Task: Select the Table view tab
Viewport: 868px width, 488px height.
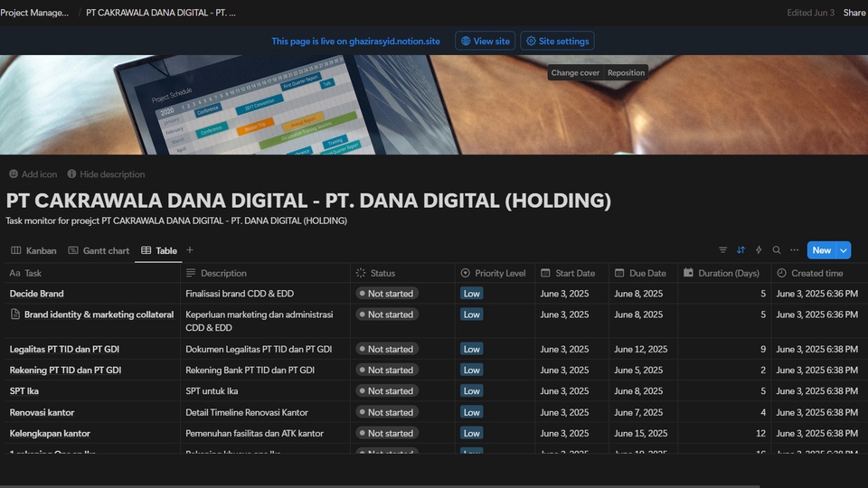Action: point(159,250)
